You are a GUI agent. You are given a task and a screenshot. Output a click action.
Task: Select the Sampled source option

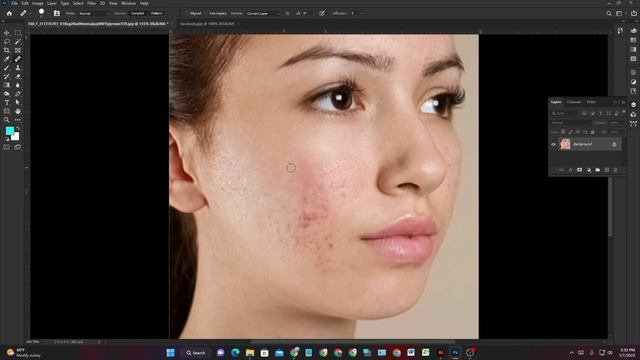click(x=138, y=13)
